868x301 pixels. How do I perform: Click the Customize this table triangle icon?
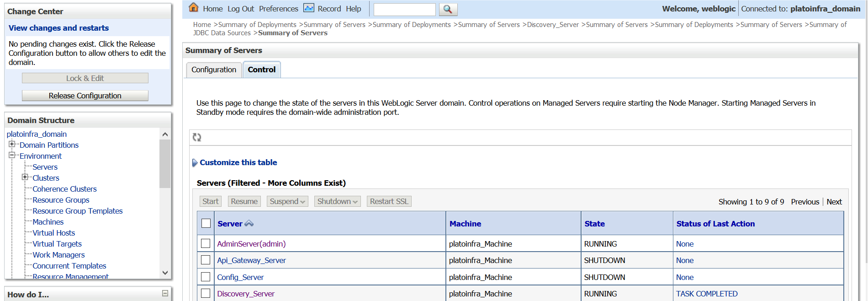[195, 163]
